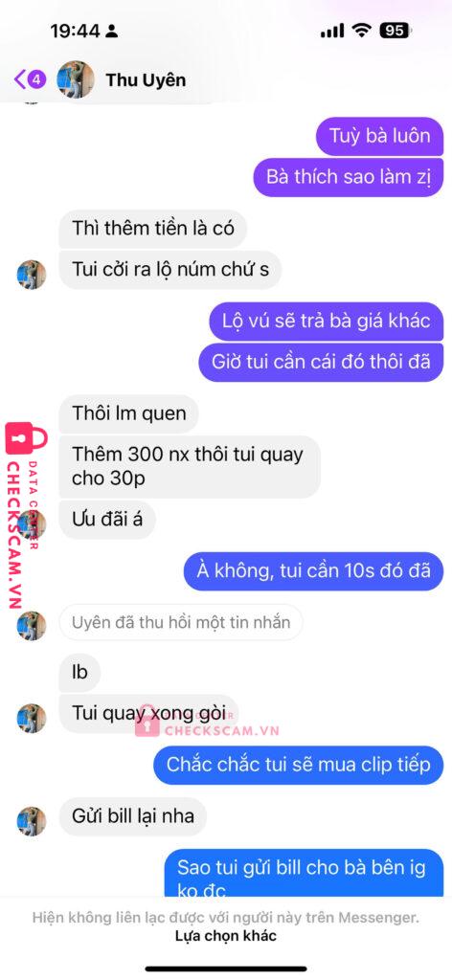Tap 'Lựa chọn khác' link at bottom

pyautogui.click(x=226, y=936)
